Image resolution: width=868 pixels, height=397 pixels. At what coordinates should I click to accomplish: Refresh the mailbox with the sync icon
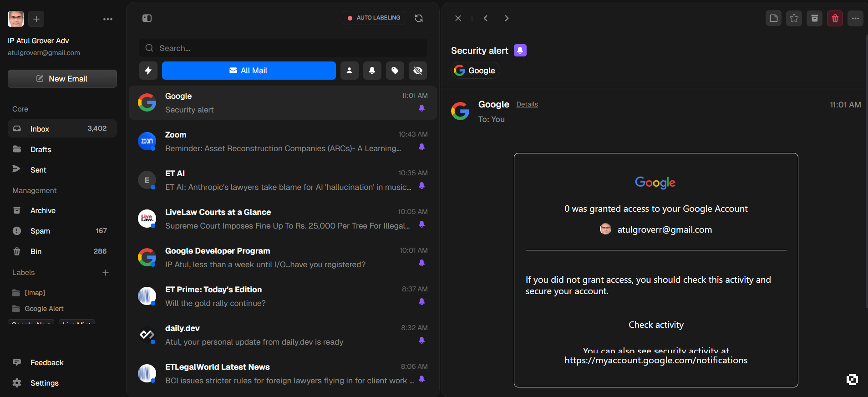click(419, 18)
